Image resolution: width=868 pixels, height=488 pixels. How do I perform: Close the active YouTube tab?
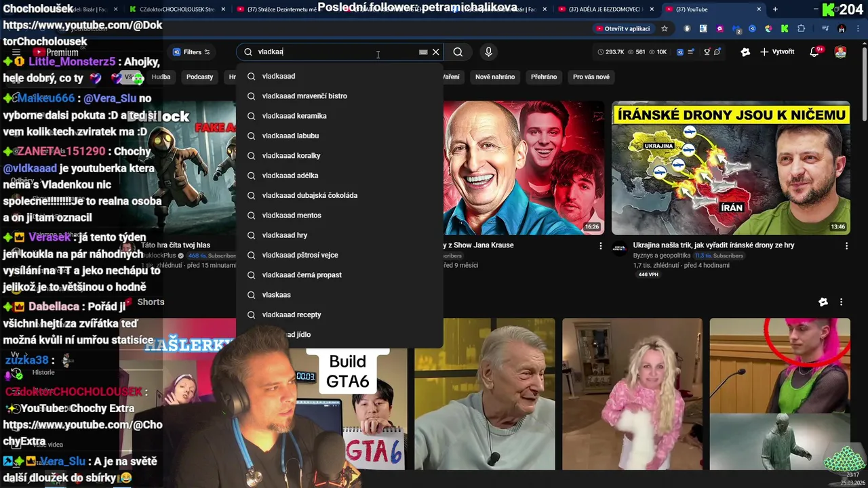pos(759,9)
